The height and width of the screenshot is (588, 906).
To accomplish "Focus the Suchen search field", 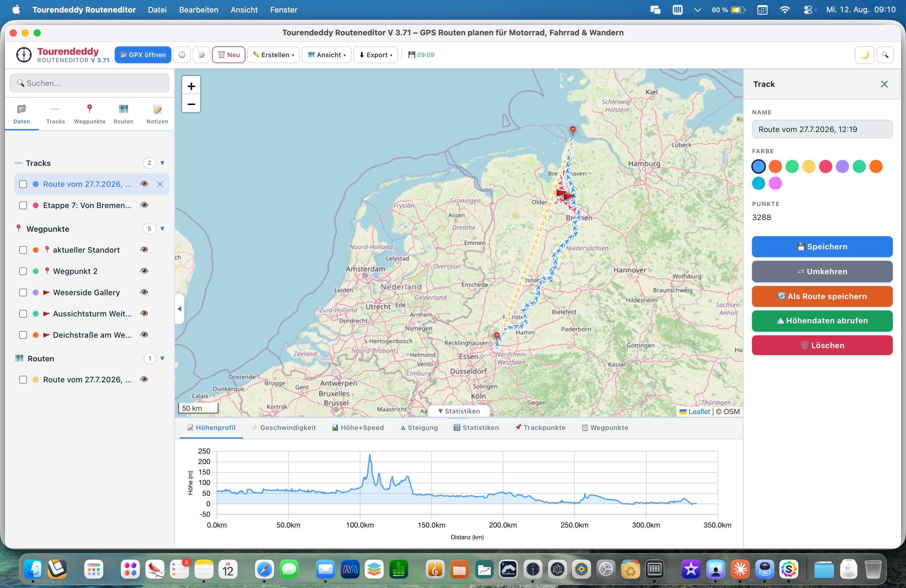I will coord(90,83).
